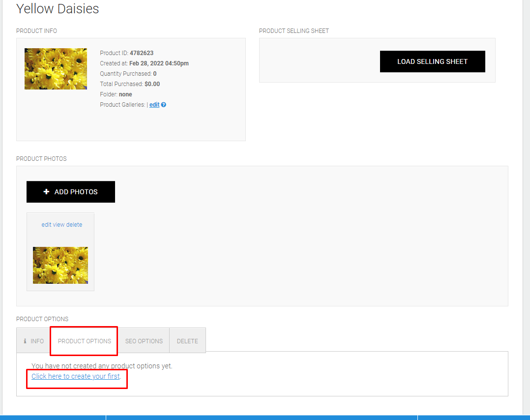The width and height of the screenshot is (530, 420).
Task: Click the edit link above the photo
Action: pyautogui.click(x=46, y=225)
